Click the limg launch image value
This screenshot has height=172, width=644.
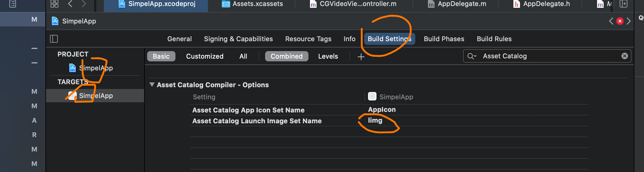[x=375, y=120]
